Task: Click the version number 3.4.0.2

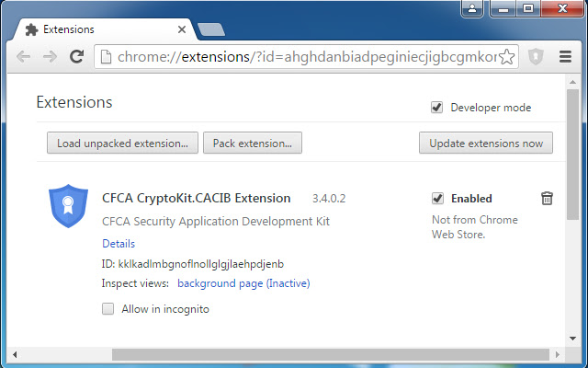Action: [x=329, y=199]
